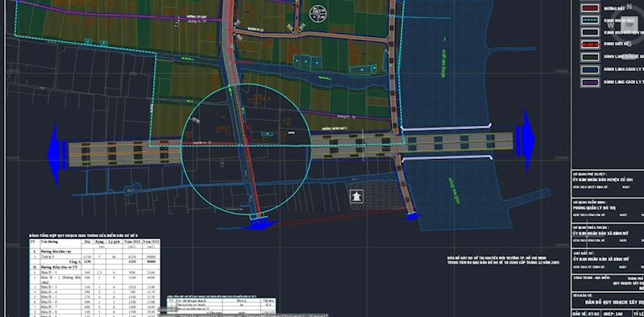The height and width of the screenshot is (317, 644).
Task: Pick the blue HÀNH LANG CÁCH LY swatch
Action: click(590, 70)
